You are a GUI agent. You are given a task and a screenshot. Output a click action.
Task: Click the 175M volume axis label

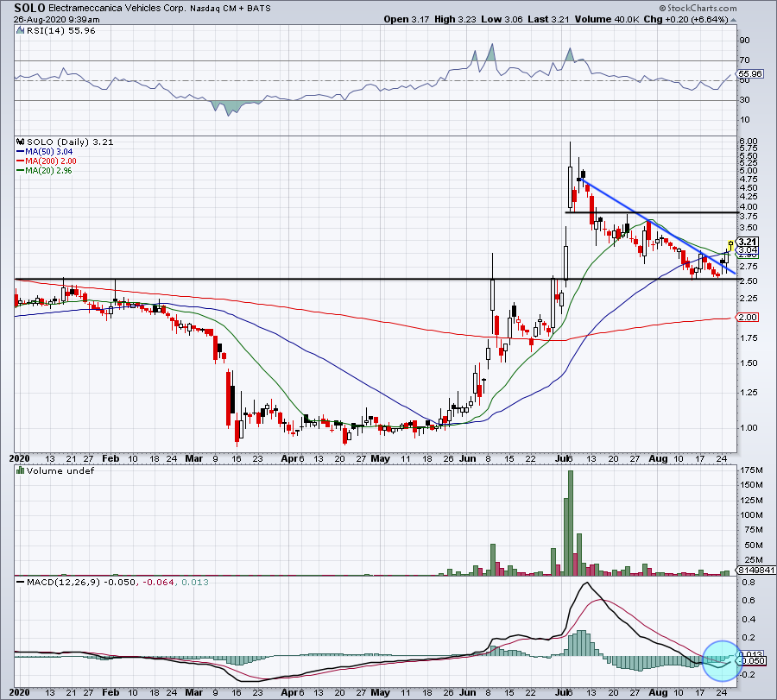pos(751,470)
